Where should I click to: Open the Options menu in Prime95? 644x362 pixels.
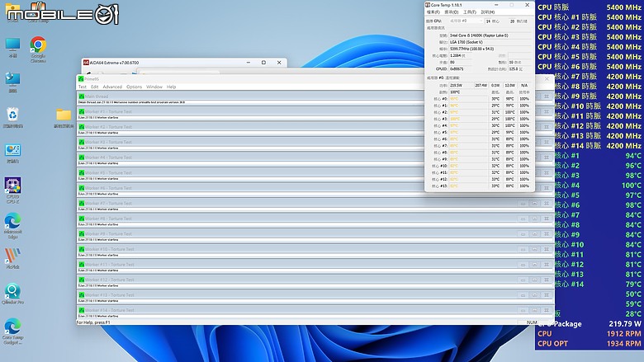point(134,87)
